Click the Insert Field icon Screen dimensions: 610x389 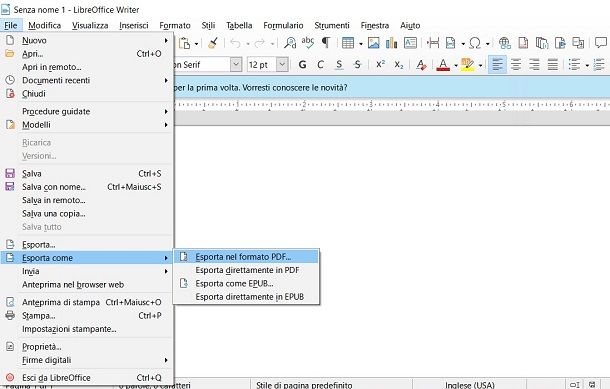click(450, 43)
